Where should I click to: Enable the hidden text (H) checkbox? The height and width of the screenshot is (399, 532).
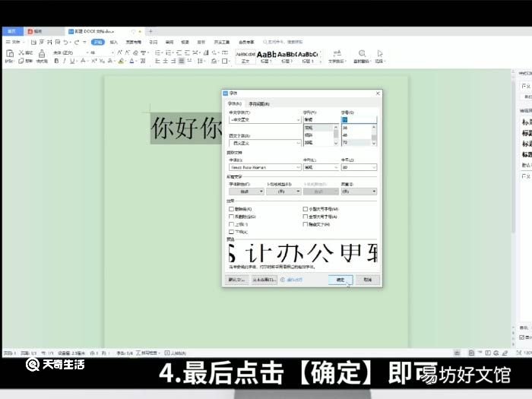click(305, 224)
